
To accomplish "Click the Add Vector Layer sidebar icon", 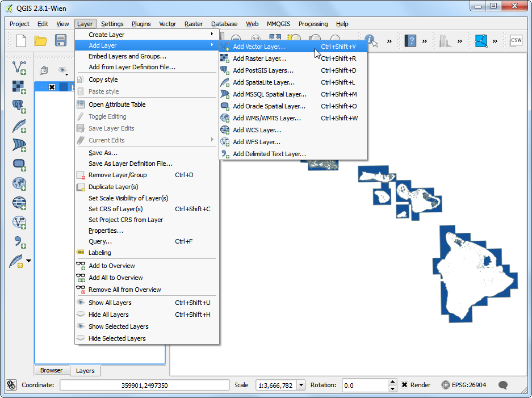I will [x=19, y=68].
